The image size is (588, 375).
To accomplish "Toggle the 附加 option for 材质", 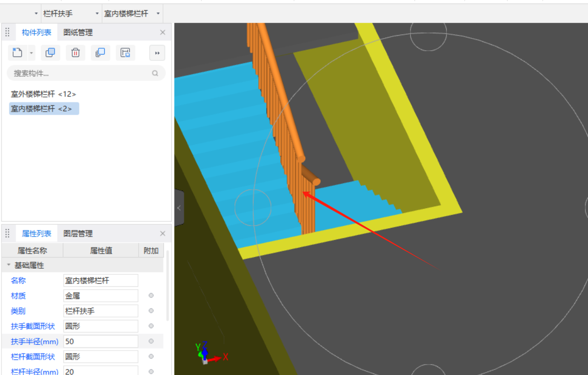I will pos(151,296).
